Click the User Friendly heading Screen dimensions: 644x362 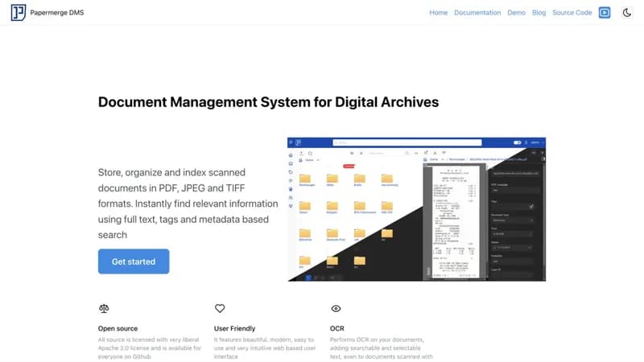[234, 328]
